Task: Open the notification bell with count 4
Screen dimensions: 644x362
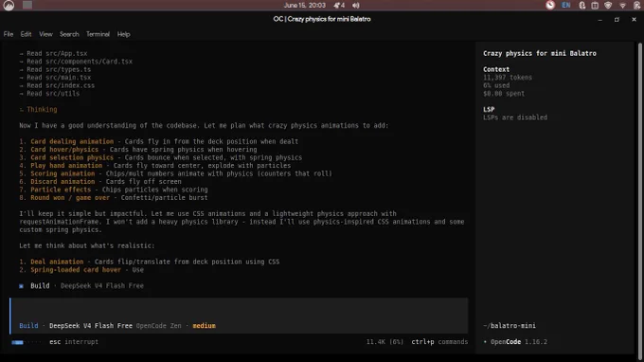Action: coord(339,6)
